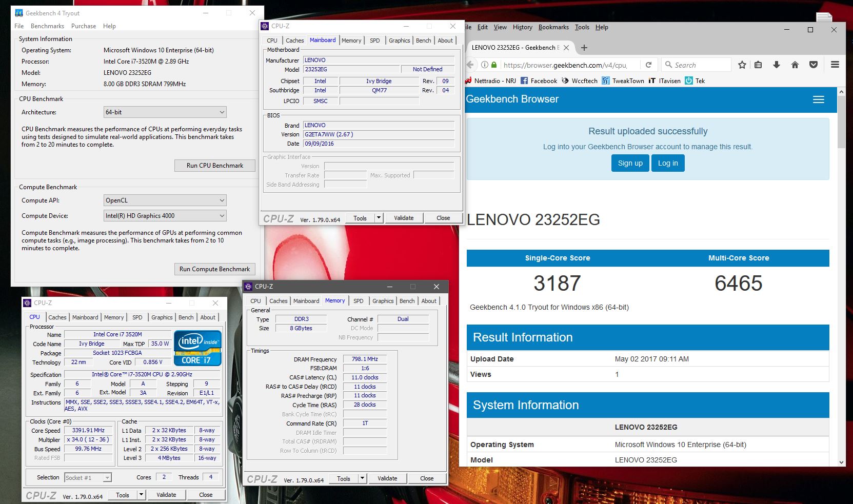Open Tools dropdown arrow in CPU-Z Mainboard window

379,218
